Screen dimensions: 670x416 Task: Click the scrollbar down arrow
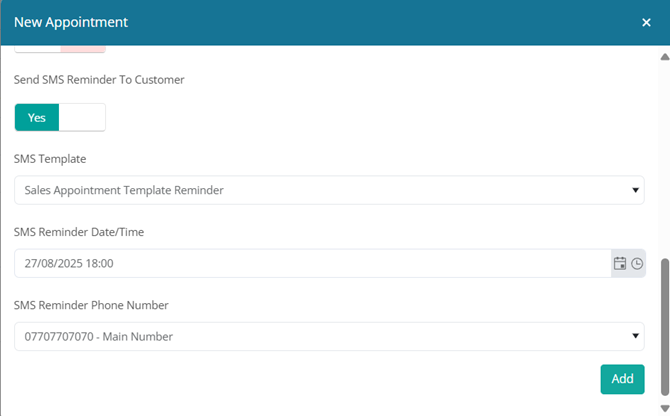[664, 408]
